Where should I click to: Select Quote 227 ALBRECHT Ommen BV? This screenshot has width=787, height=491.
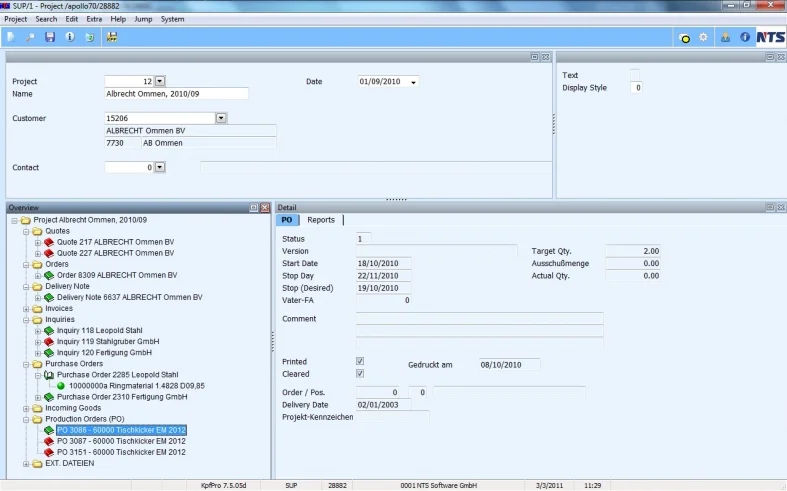115,254
